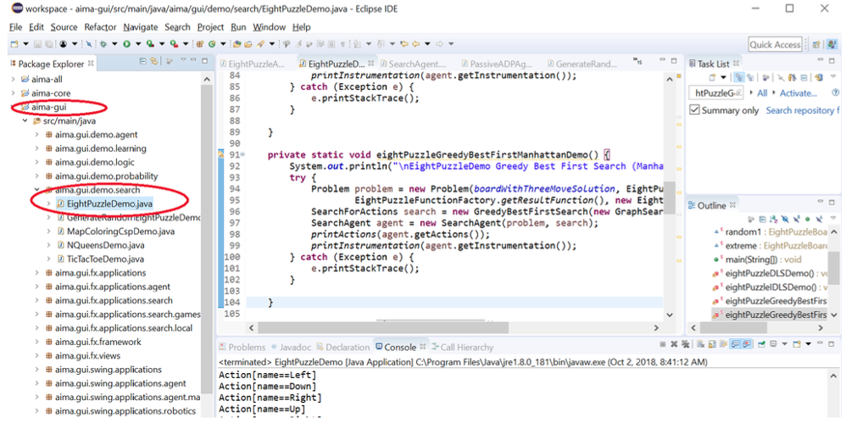Switch to the Call Hierarchy tab

462,347
